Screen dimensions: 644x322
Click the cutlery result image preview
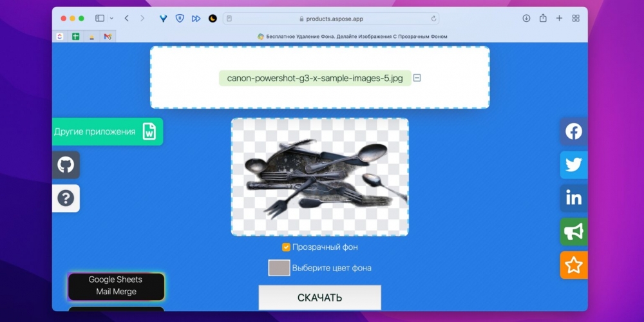coord(320,177)
